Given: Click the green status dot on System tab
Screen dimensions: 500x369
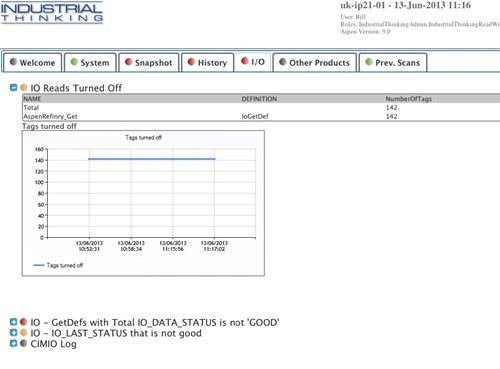Looking at the screenshot, I should point(74,62).
